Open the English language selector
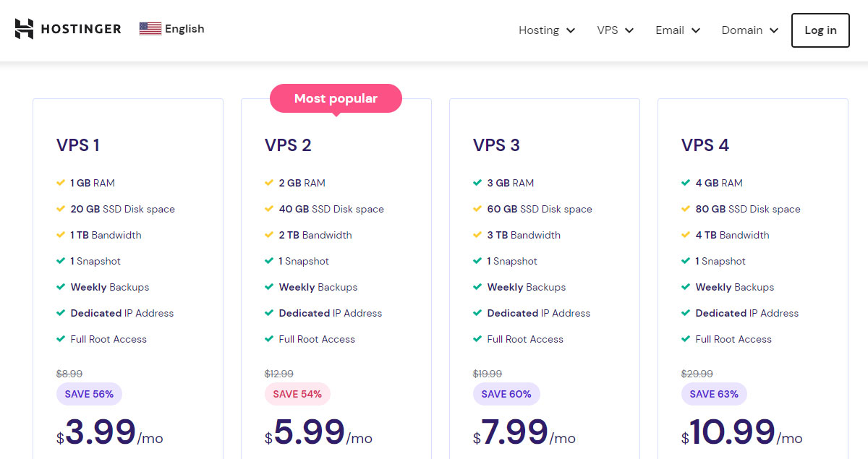Screen dimensions: 868x459 point(172,29)
